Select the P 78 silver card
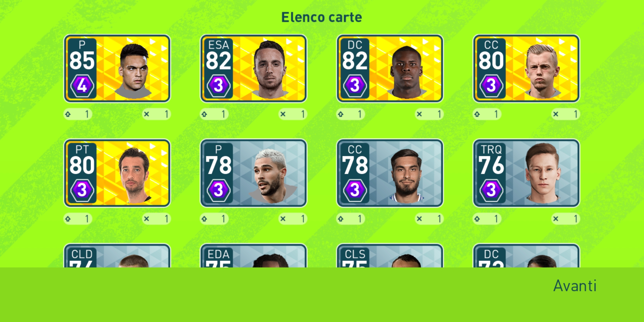Screen dimensions: 644x322 [x=253, y=173]
